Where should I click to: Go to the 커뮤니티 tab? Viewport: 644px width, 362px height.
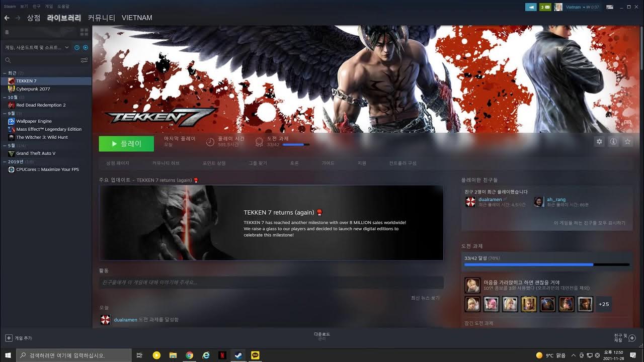point(101,18)
